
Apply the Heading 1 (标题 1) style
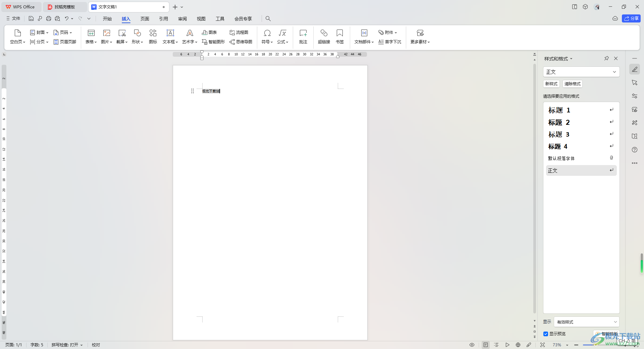point(581,110)
